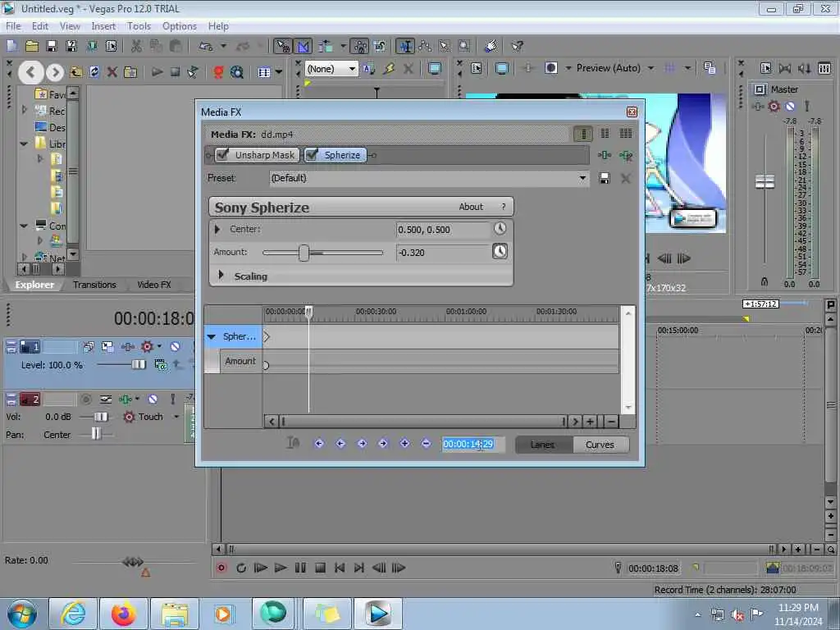Collapse the Libraries tree node

pos(24,144)
